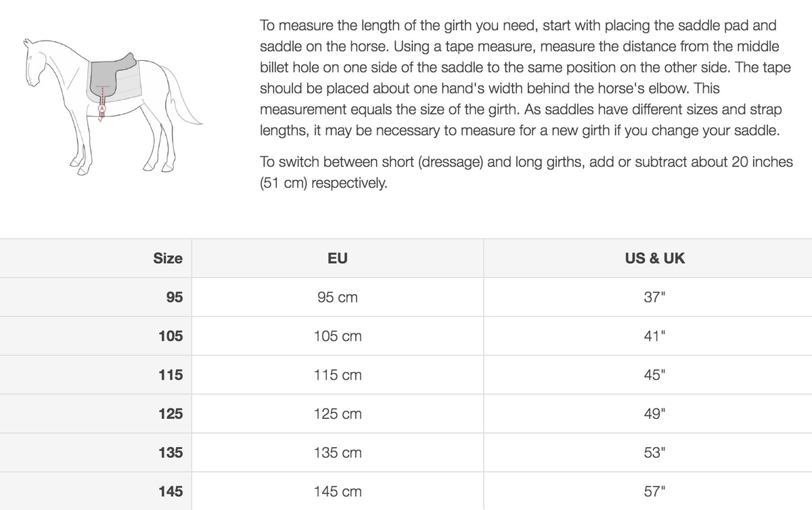Click the horse girth measurement illustration

point(112,105)
